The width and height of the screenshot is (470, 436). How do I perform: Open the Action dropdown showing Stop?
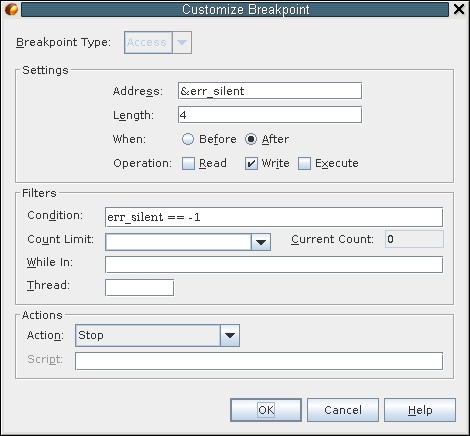click(157, 335)
